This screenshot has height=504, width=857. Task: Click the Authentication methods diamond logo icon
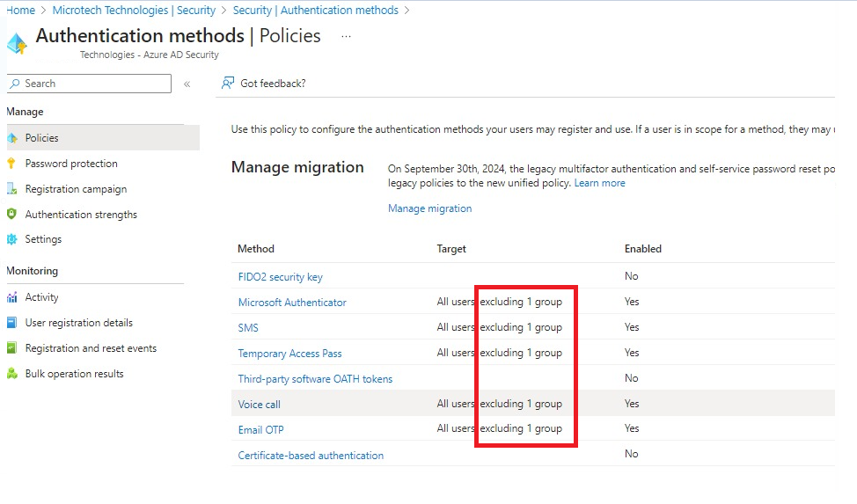[17, 43]
